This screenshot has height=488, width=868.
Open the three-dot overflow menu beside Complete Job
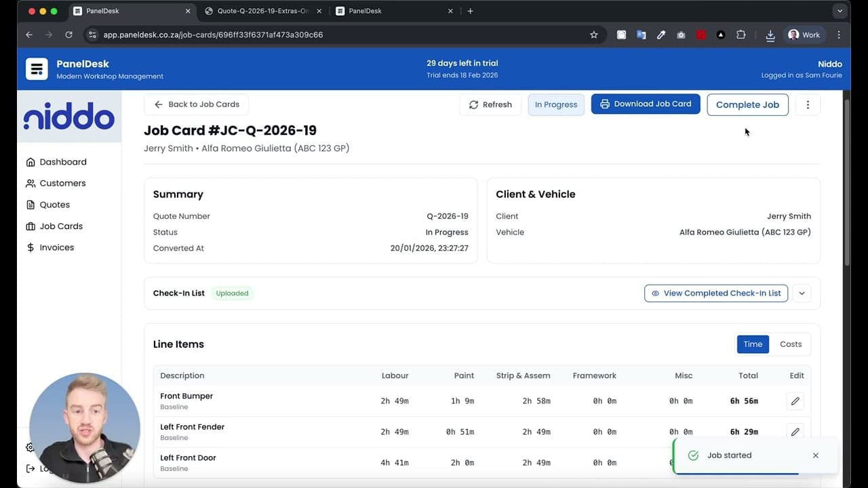[x=807, y=104]
